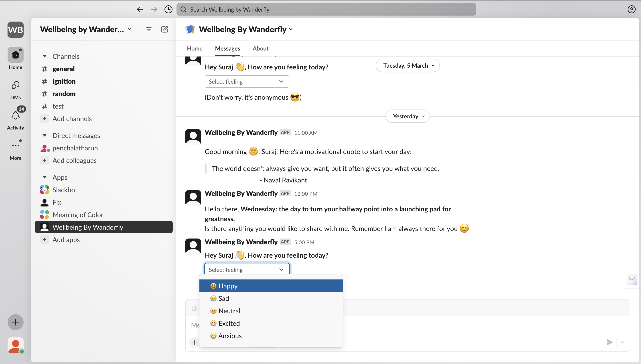Open the history clock icon
Screen dimensions: 641x364
click(x=168, y=10)
